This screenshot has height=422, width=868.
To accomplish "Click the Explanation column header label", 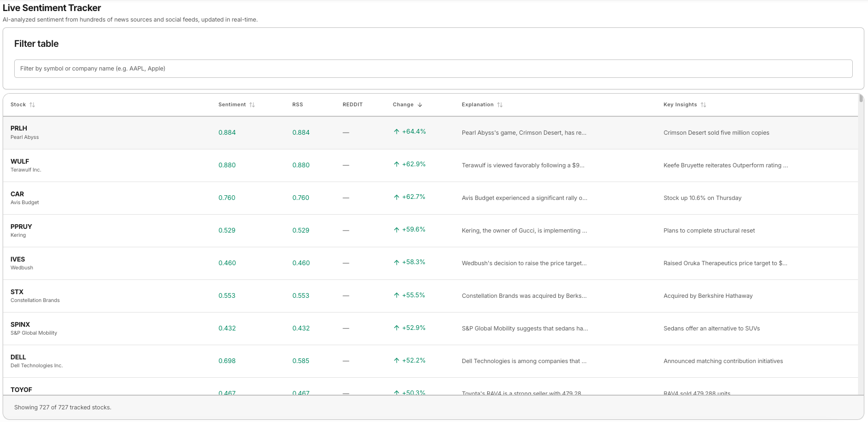I will coord(478,105).
